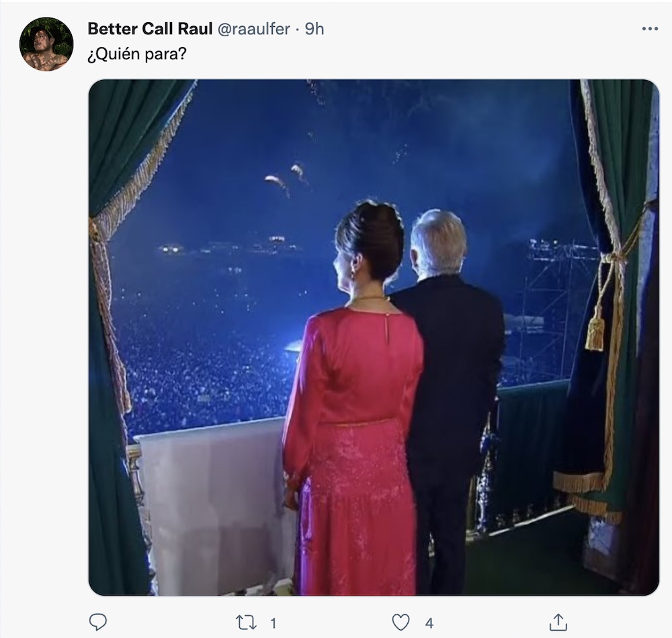This screenshot has height=638, width=672.
Task: Click the like count number 4
Action: pos(429,623)
